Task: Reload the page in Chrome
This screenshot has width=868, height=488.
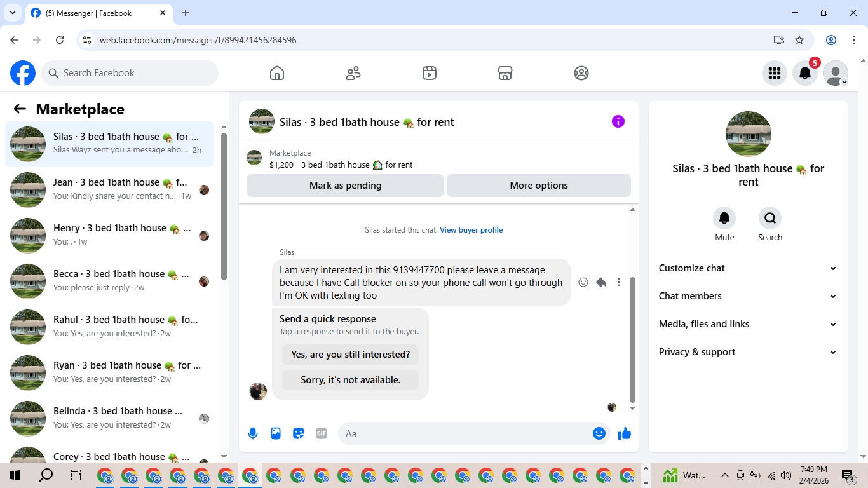Action: 60,40
